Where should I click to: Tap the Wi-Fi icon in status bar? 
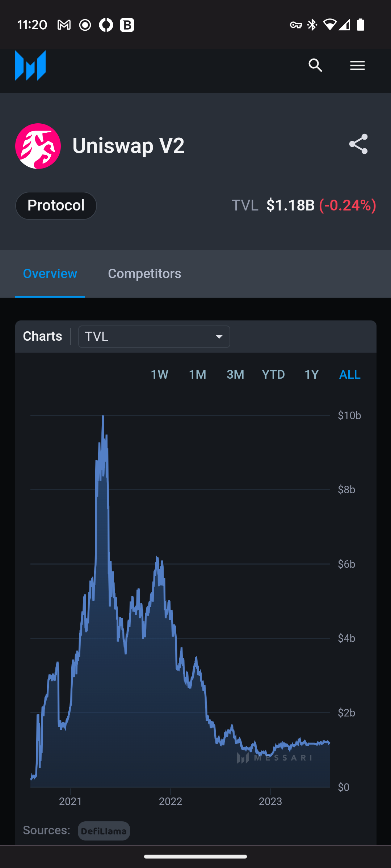click(x=329, y=25)
